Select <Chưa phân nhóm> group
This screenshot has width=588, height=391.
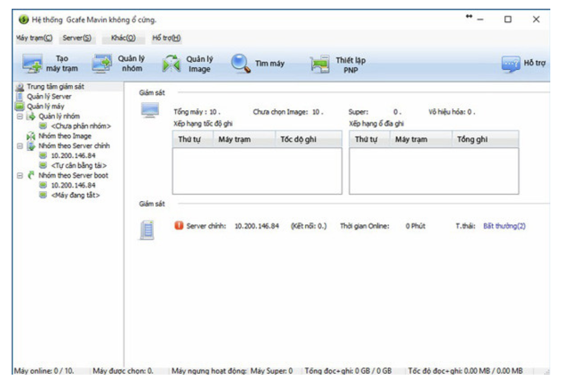click(81, 126)
